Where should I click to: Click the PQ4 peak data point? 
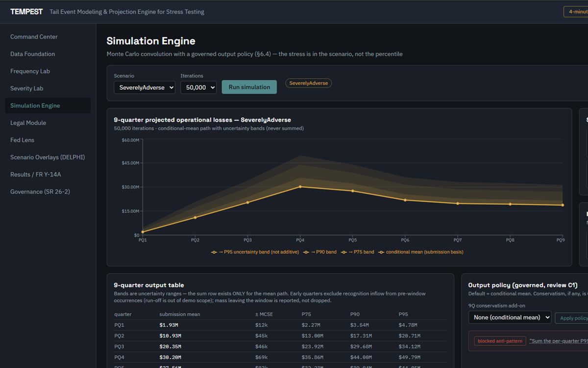coord(300,186)
